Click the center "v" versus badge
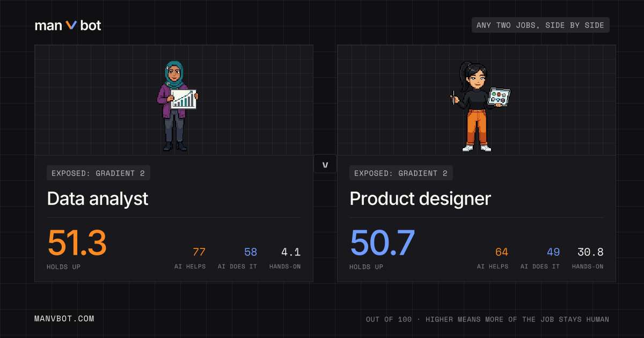The height and width of the screenshot is (338, 644). [325, 164]
